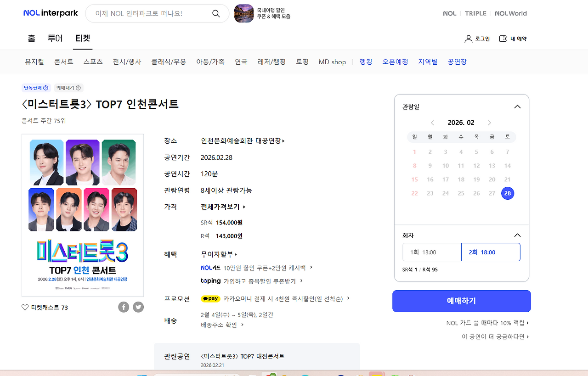This screenshot has height=376, width=588.
Task: Open the 공연장 menu link
Action: (457, 62)
